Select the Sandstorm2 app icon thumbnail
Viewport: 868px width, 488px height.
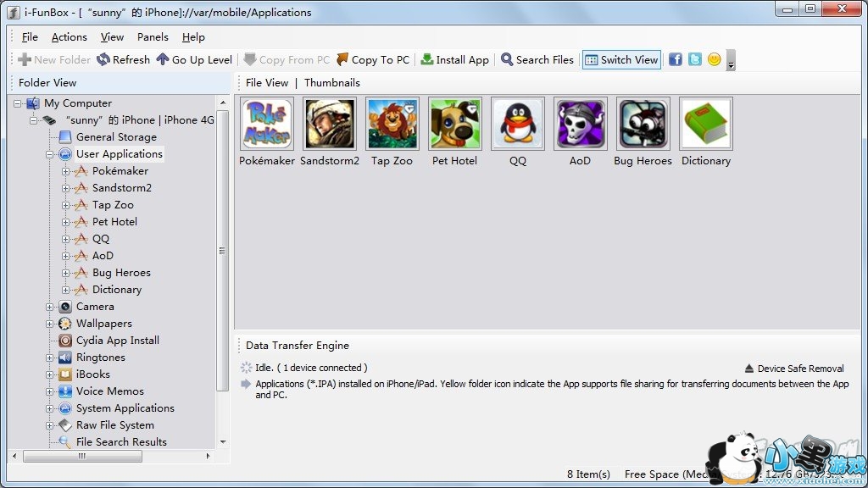click(x=330, y=124)
